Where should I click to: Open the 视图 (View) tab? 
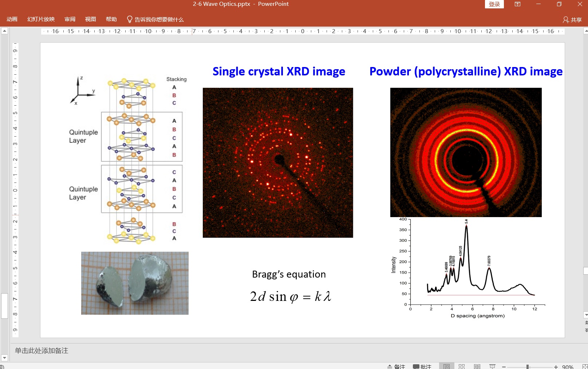click(x=91, y=19)
